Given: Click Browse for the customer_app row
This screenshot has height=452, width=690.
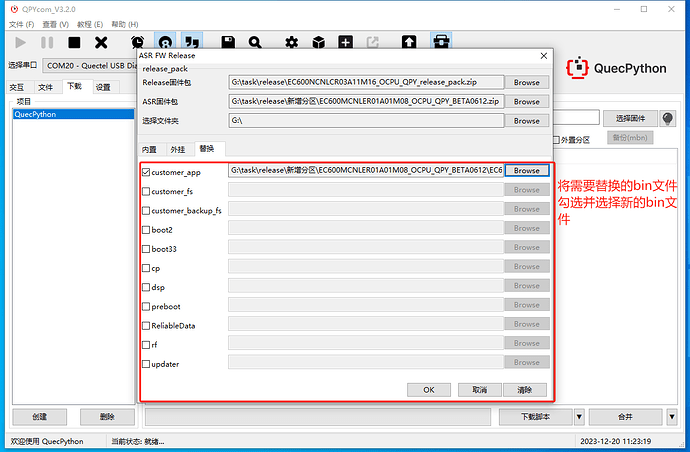Looking at the screenshot, I should tap(526, 170).
